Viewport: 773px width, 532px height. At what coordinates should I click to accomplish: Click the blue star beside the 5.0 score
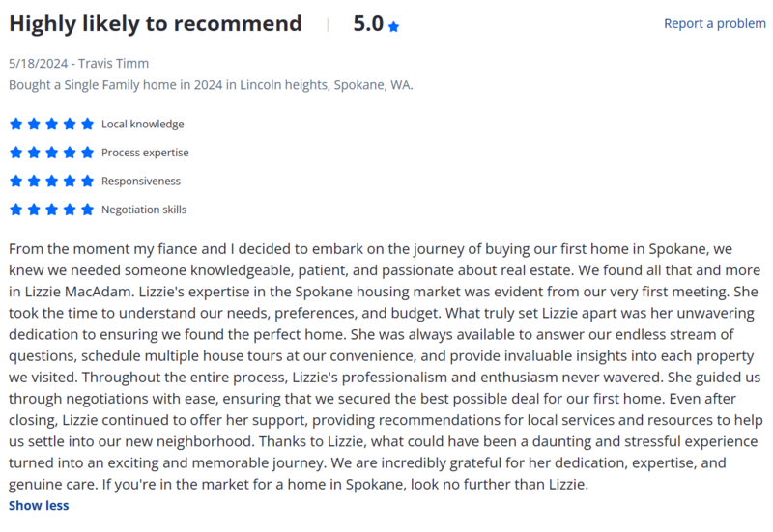[393, 26]
